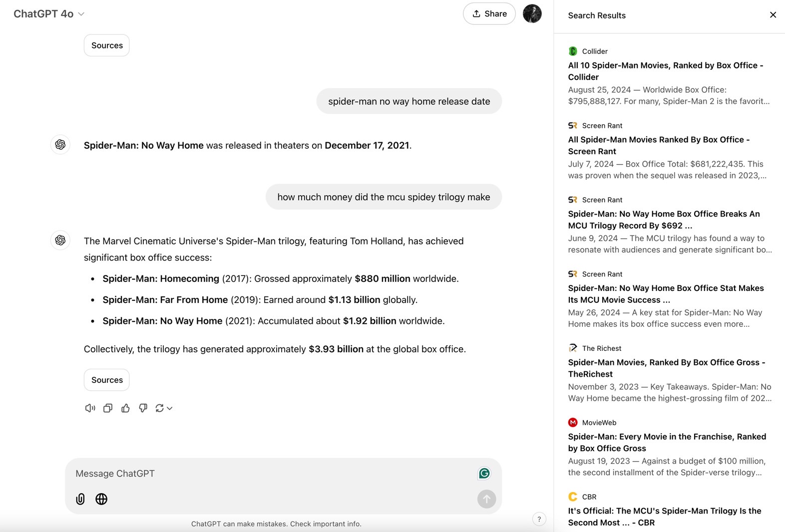Viewport: 785px width, 532px height.
Task: Click the upper Sources button above the conversation
Action: click(107, 45)
